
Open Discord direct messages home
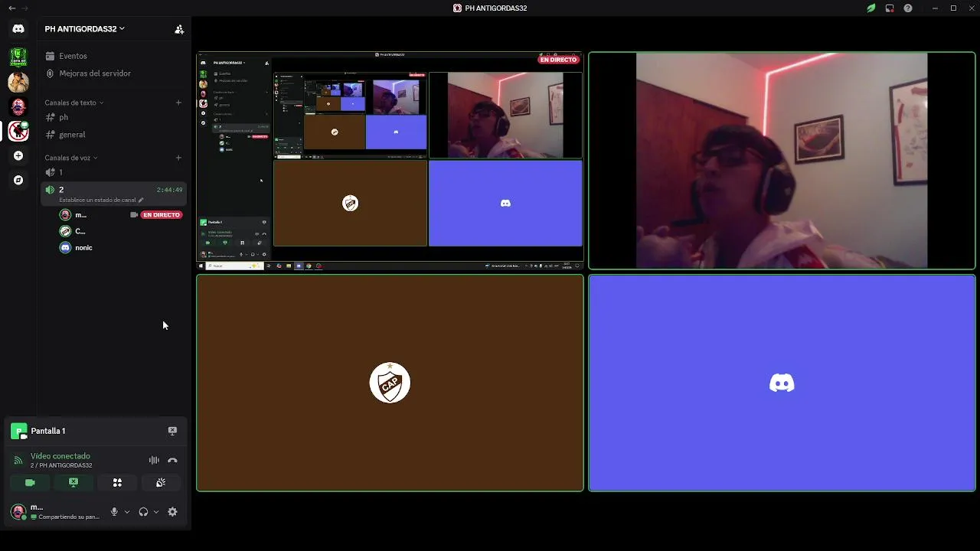[18, 29]
